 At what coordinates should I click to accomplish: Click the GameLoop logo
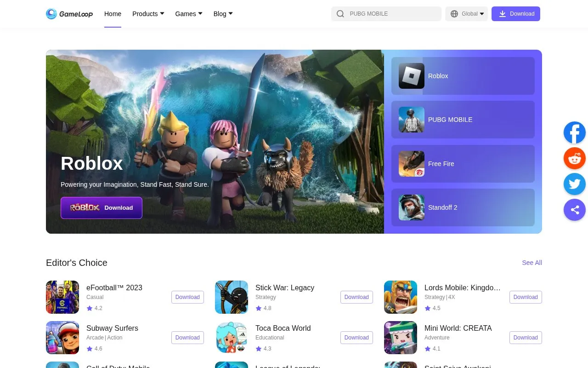69,14
